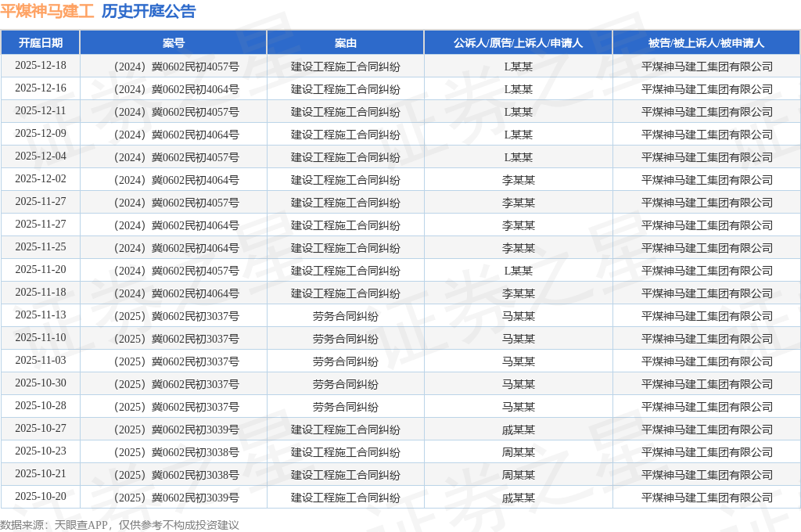
Task: Click plaintiff 周某某 in the 2025-10-21 row
Action: tap(518, 475)
